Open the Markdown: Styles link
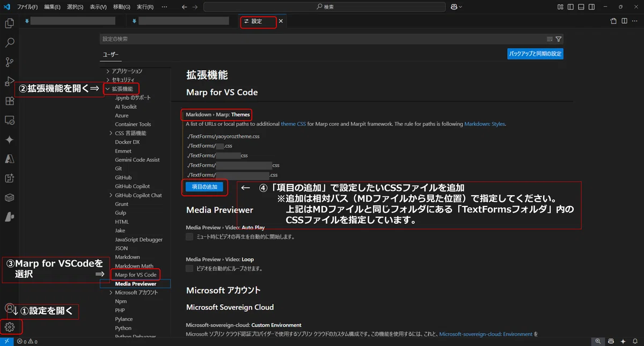The image size is (644, 346). point(485,124)
